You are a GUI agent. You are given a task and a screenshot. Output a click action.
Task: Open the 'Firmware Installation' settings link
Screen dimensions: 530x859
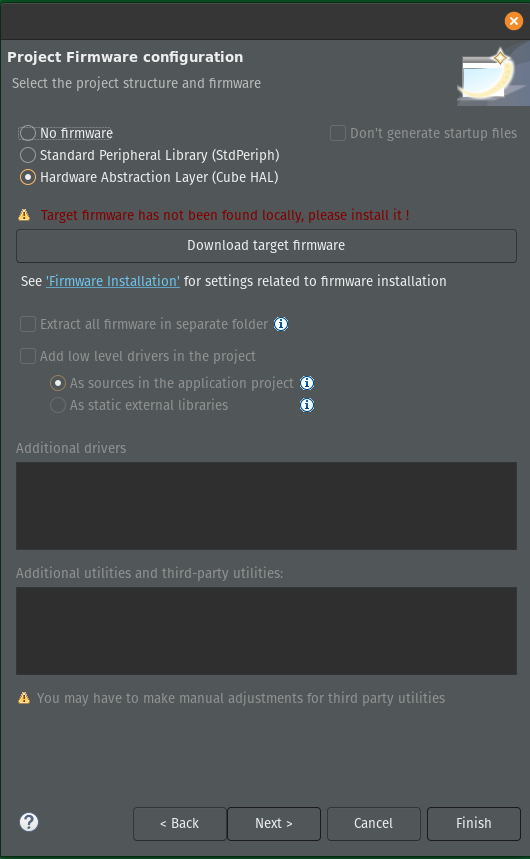point(113,281)
